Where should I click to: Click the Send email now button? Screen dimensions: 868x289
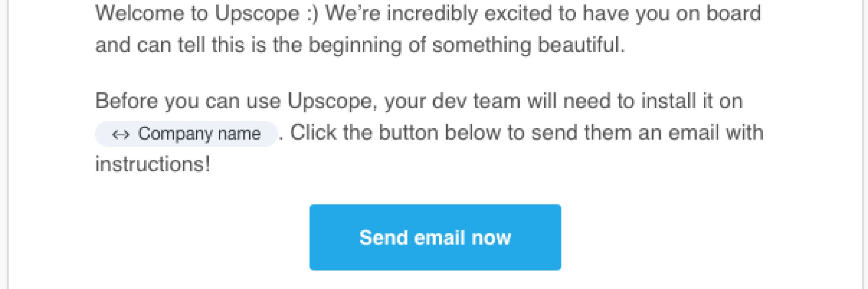435,237
